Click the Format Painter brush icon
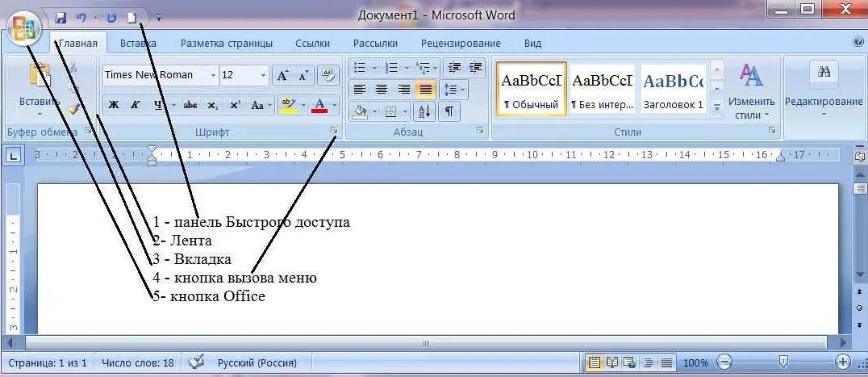Screen dimensions: 868x377 click(x=73, y=109)
